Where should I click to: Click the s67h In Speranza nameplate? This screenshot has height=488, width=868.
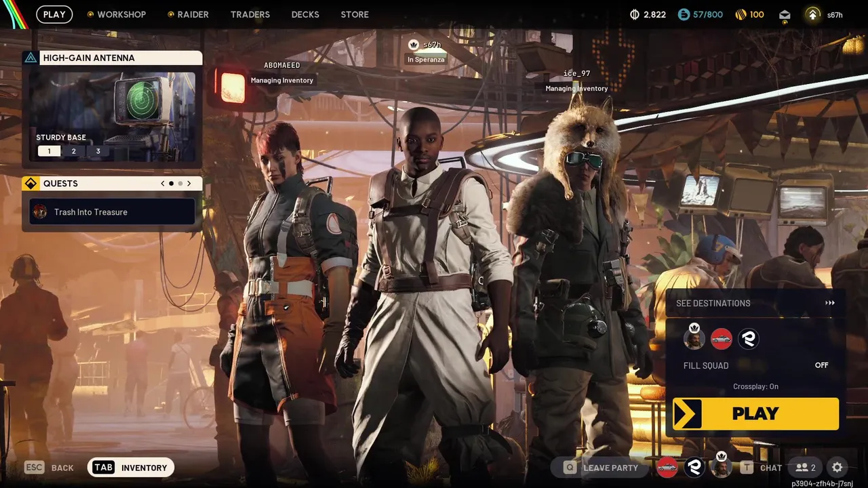click(426, 52)
